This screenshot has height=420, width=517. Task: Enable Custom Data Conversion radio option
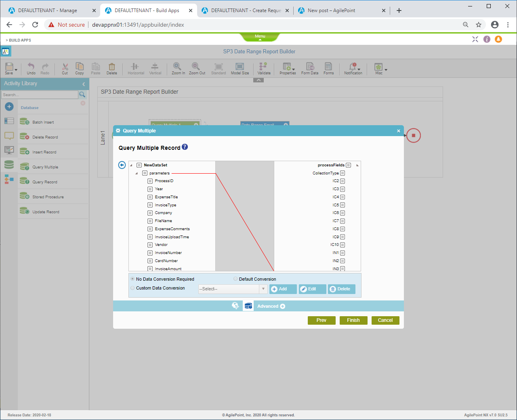coord(132,288)
